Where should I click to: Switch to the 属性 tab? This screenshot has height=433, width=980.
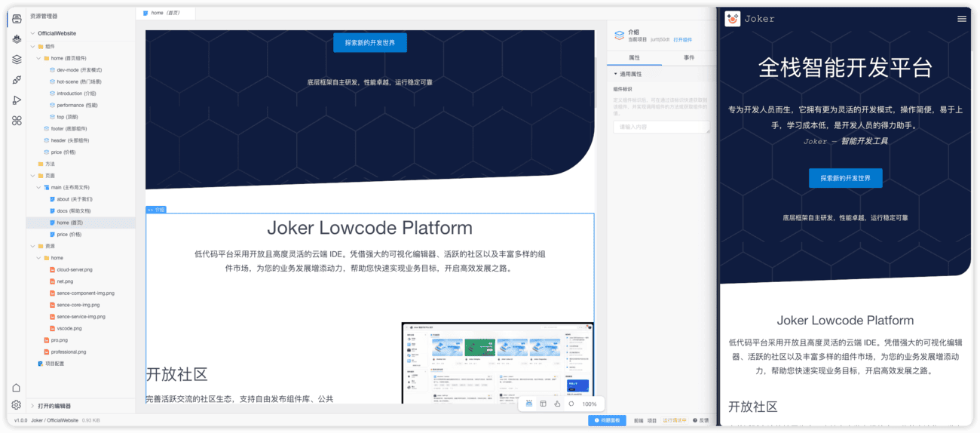coord(634,57)
